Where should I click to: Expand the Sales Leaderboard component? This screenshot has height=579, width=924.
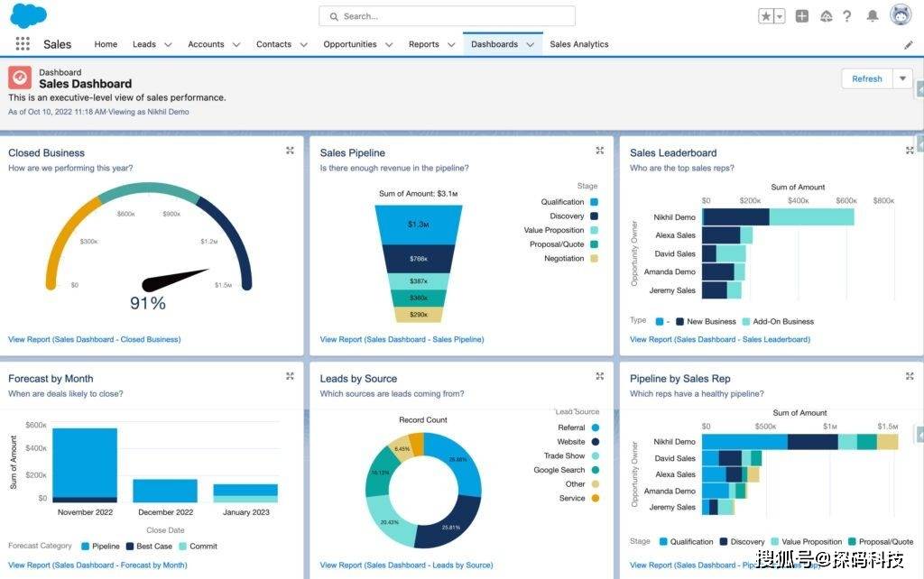pyautogui.click(x=910, y=151)
